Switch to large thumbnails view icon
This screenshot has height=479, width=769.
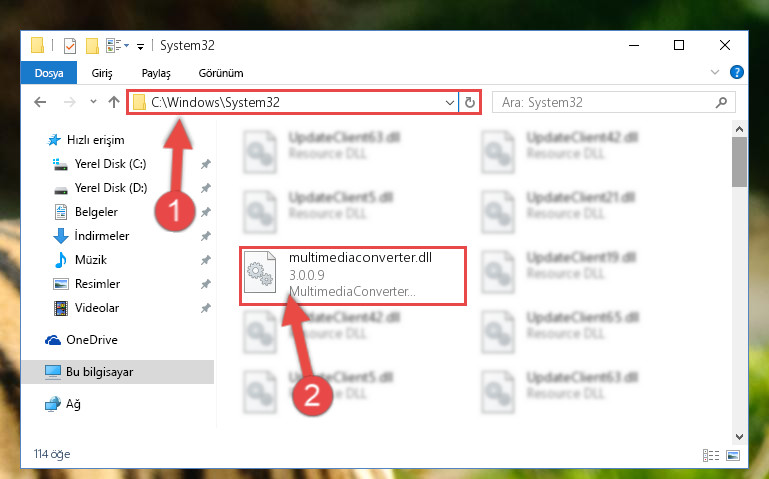[733, 455]
